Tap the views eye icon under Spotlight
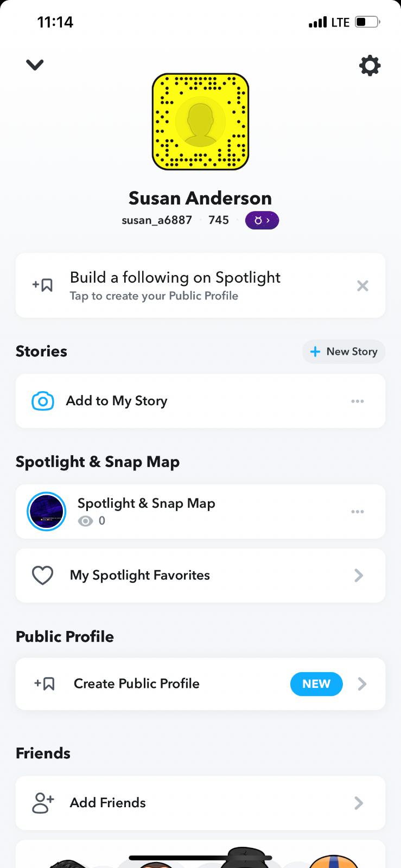This screenshot has height=868, width=401. pyautogui.click(x=85, y=521)
